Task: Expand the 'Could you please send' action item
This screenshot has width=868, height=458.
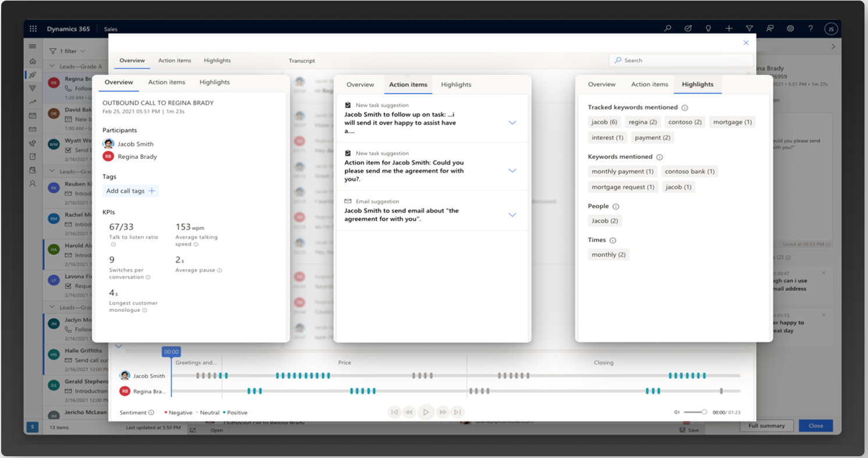Action: (x=513, y=171)
